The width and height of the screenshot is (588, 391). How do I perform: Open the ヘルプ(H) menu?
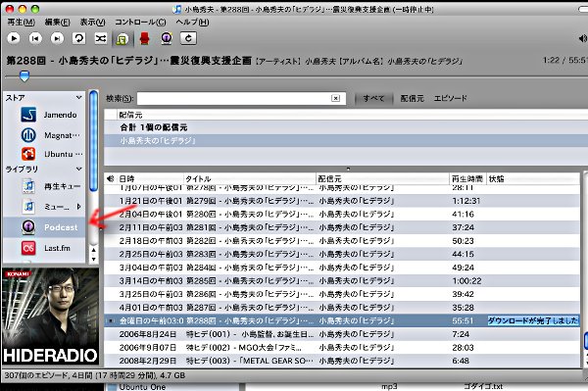pyautogui.click(x=192, y=23)
